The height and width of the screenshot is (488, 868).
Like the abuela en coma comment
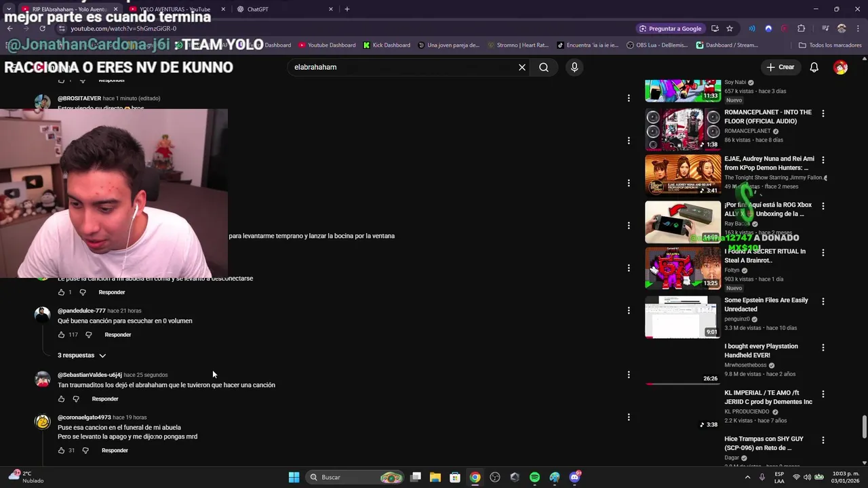click(61, 293)
